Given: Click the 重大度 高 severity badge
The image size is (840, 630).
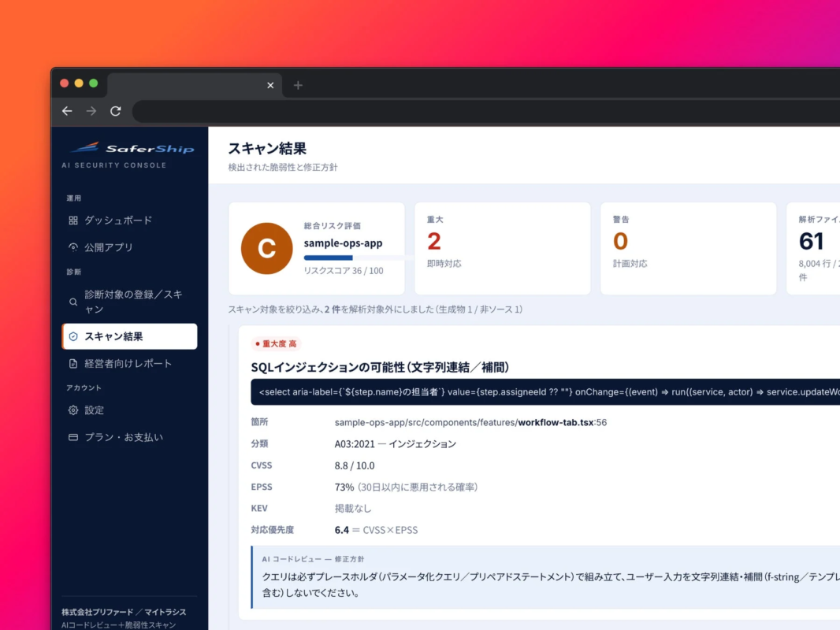Looking at the screenshot, I should 276,343.
